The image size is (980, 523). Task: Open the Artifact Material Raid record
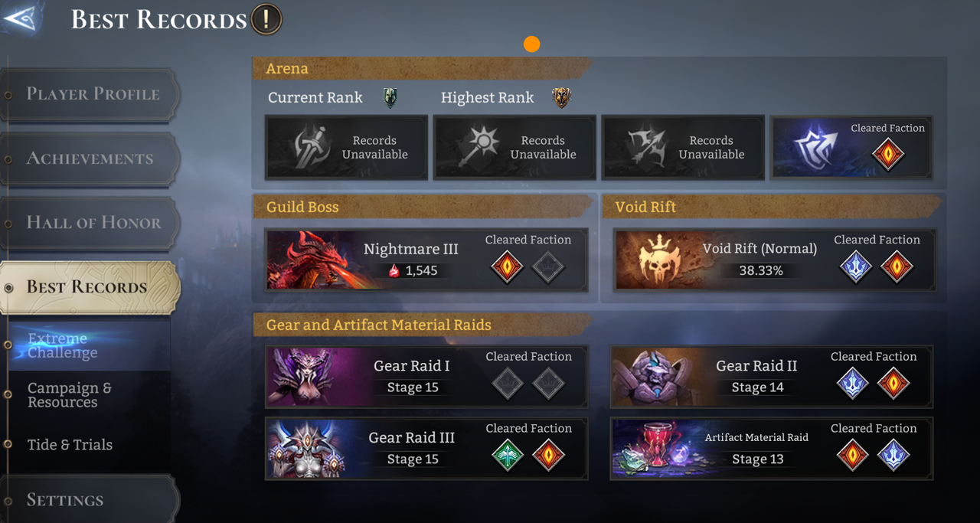point(772,449)
